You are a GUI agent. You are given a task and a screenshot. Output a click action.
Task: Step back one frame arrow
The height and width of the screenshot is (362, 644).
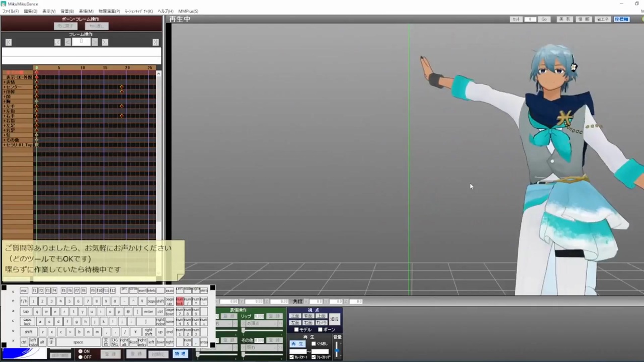(x=68, y=42)
